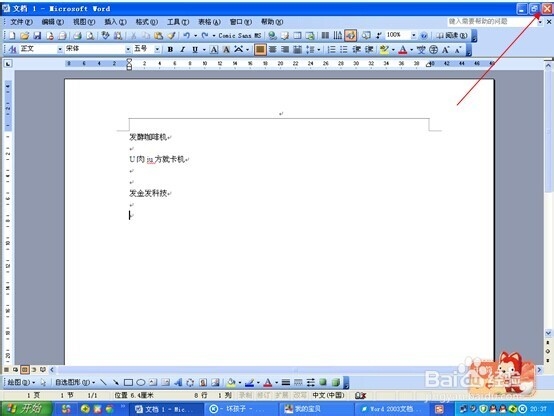Switch to Print Layout view button

point(24,370)
